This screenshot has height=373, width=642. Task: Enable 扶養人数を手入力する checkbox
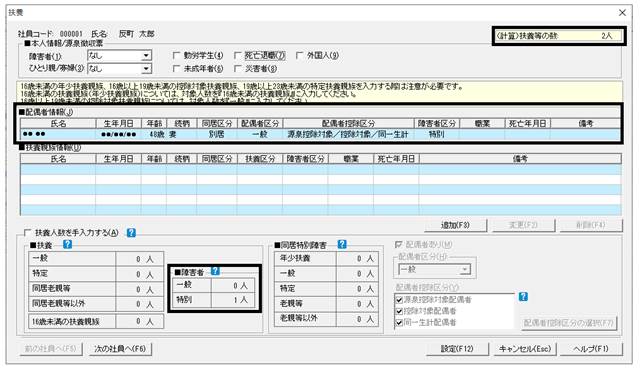[27, 233]
